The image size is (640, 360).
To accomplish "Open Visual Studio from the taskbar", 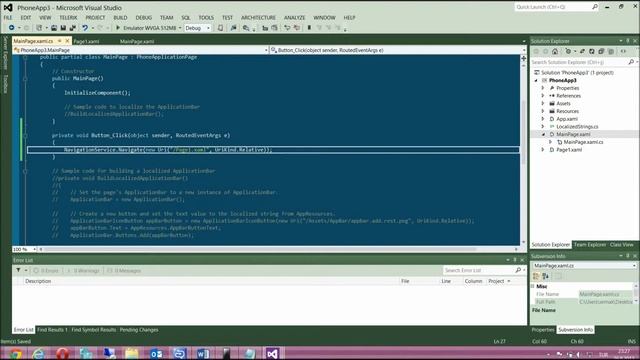I will pyautogui.click(x=272, y=353).
